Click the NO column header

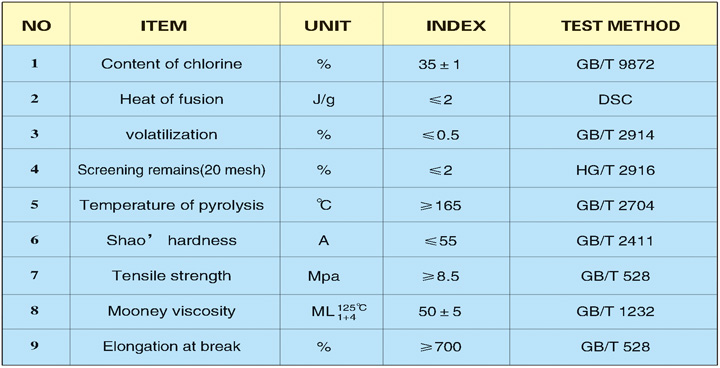tap(36, 26)
